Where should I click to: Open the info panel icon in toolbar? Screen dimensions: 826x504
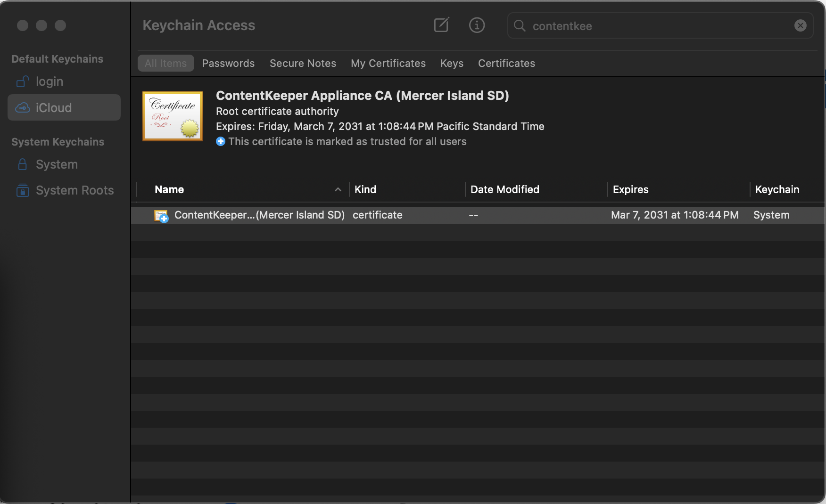pyautogui.click(x=477, y=25)
